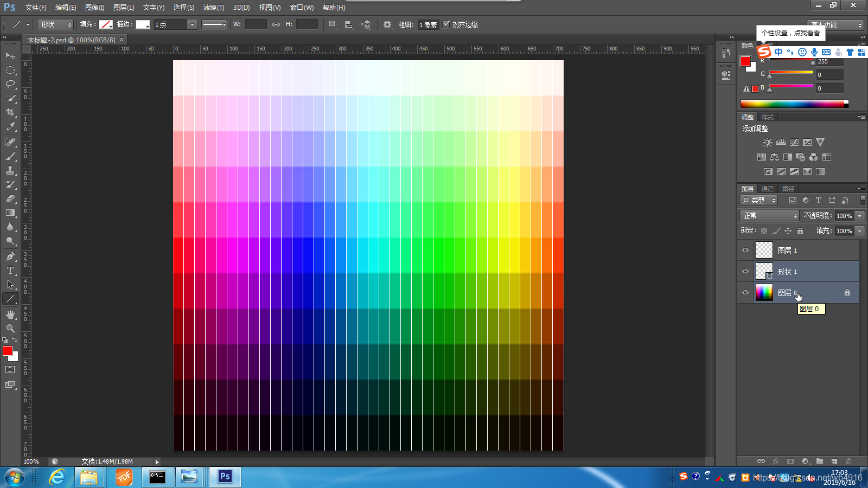Select the Hand tool
Image resolution: width=868 pixels, height=488 pixels.
10,314
